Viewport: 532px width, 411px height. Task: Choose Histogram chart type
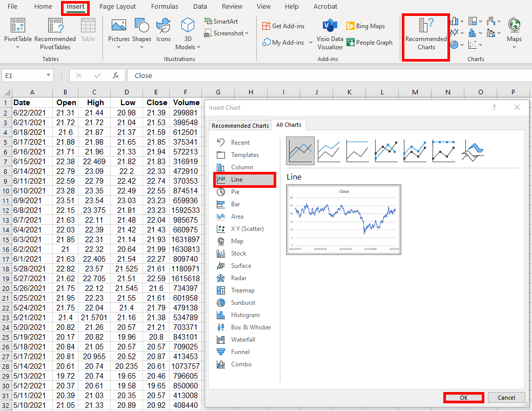point(244,315)
